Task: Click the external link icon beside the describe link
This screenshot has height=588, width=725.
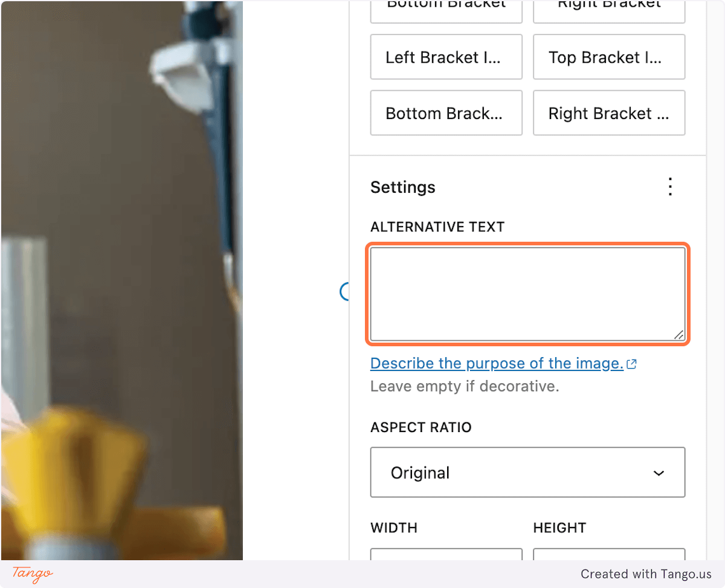Action: [632, 363]
